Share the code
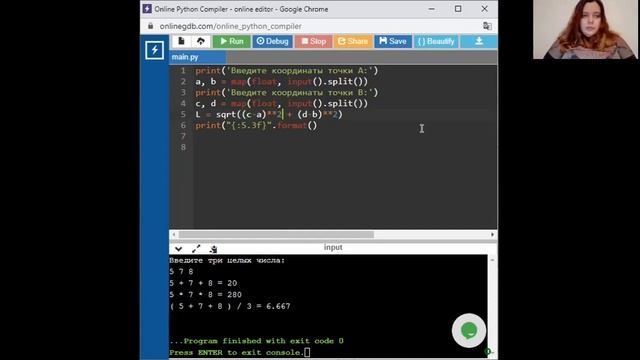Viewport: 640px width, 360px height. click(353, 41)
